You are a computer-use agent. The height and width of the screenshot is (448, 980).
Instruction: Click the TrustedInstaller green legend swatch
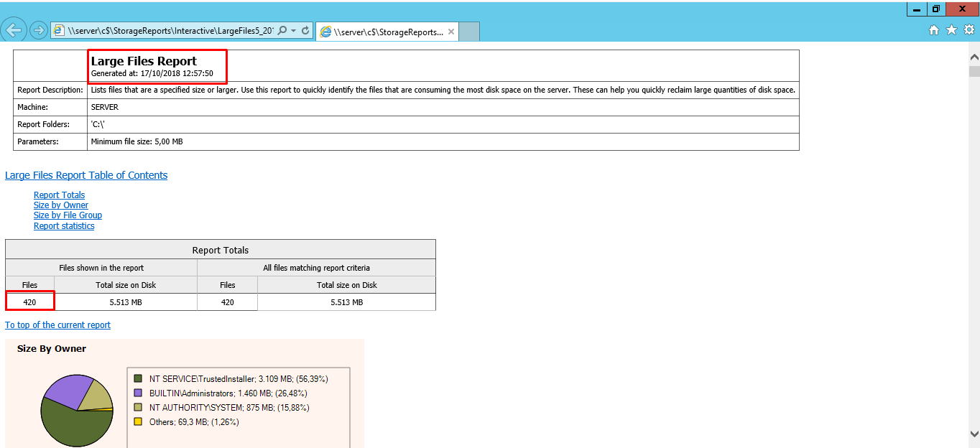(139, 378)
